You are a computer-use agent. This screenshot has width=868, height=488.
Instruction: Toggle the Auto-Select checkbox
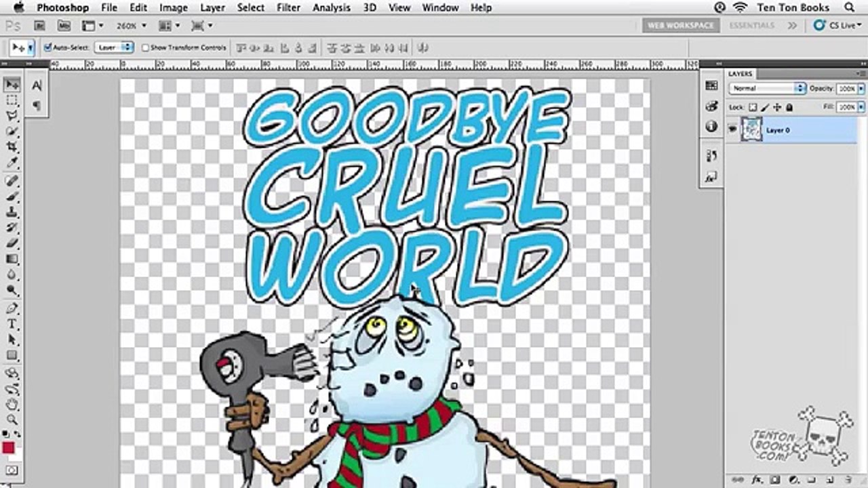(x=48, y=47)
